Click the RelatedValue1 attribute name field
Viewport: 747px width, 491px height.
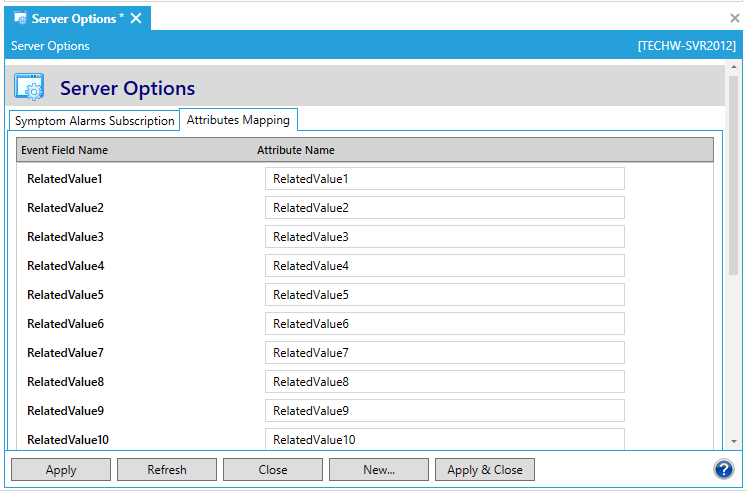pos(444,179)
